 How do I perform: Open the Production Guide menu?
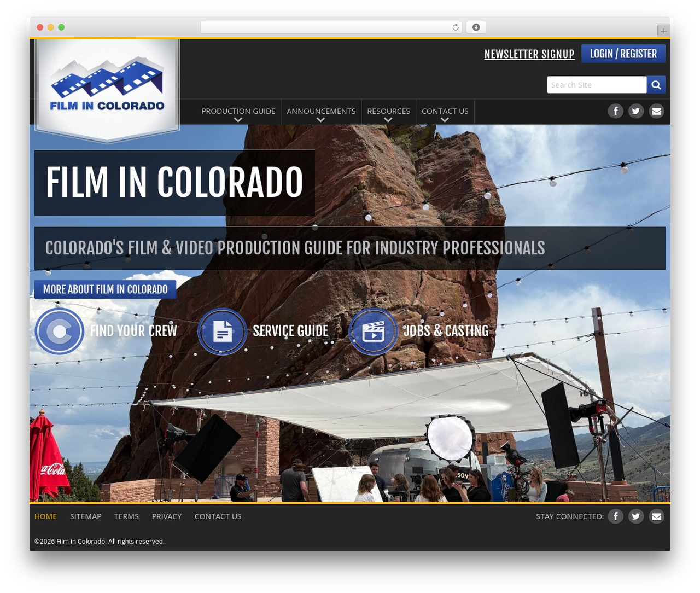pos(238,111)
